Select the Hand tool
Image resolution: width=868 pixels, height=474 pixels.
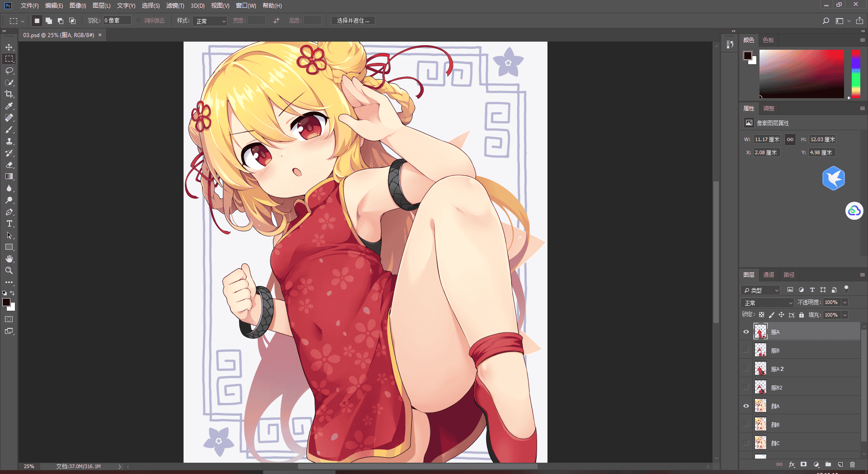(x=9, y=259)
